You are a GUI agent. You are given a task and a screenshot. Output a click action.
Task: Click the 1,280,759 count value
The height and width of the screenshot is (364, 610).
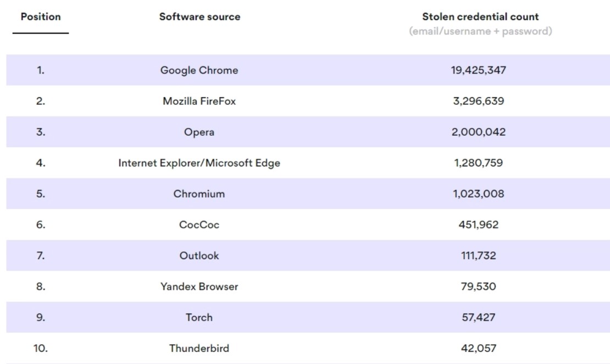tap(478, 163)
